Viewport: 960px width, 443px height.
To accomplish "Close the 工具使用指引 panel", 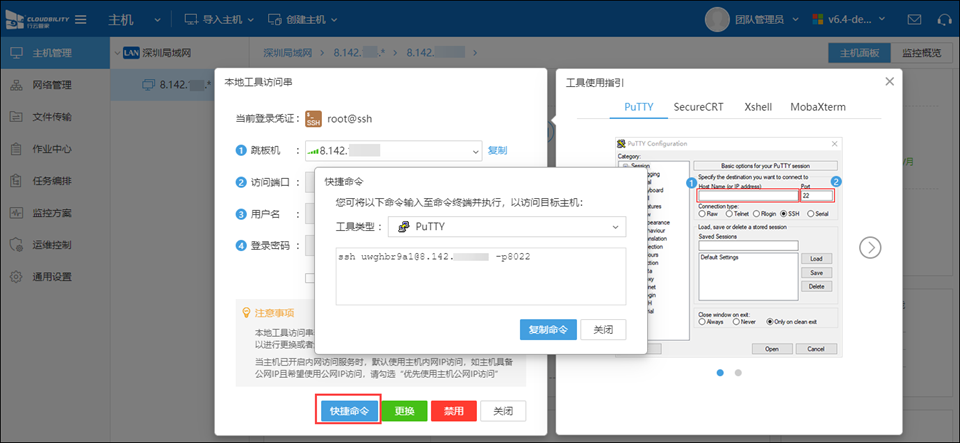I will [889, 81].
